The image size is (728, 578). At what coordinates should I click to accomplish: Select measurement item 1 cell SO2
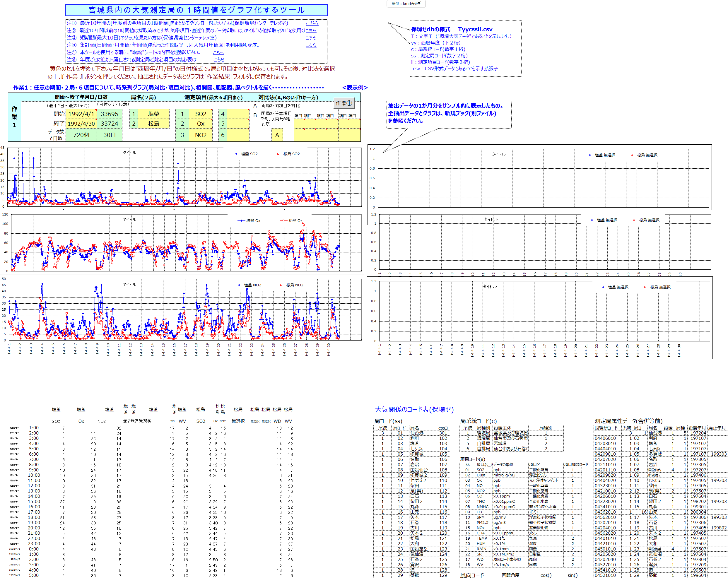coord(201,114)
